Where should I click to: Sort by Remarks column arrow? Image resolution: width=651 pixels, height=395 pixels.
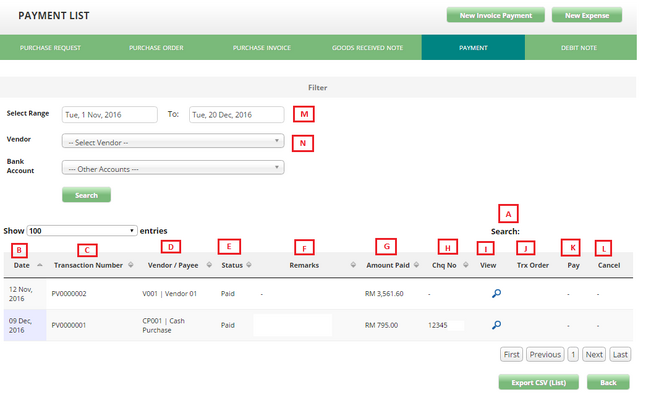click(x=353, y=265)
